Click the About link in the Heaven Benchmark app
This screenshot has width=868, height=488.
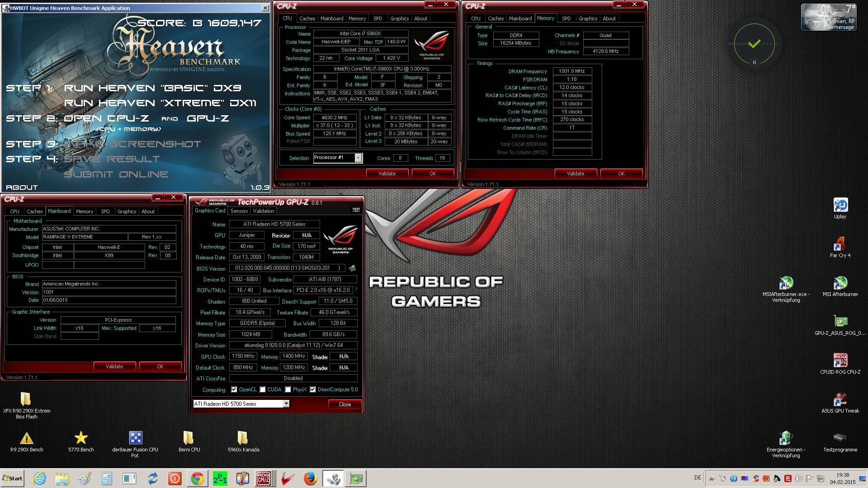(x=21, y=187)
